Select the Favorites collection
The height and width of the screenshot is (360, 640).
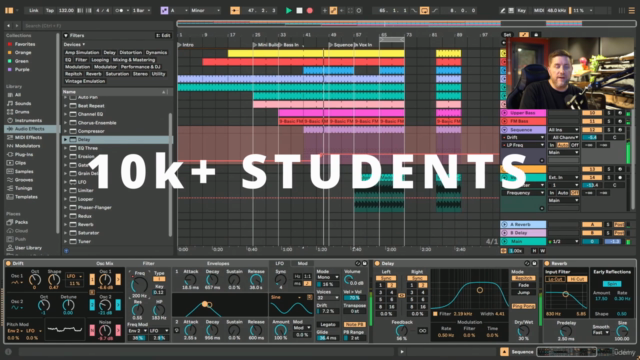[25, 44]
